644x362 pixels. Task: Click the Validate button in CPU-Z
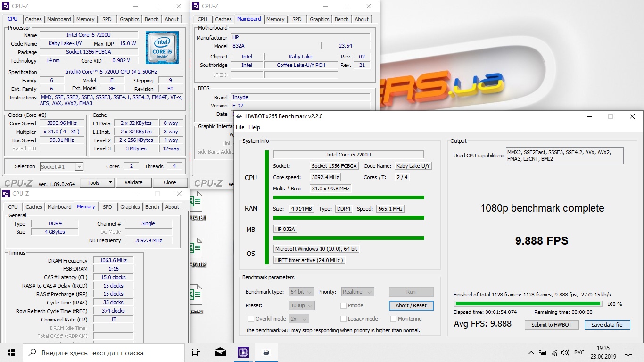coord(133,182)
